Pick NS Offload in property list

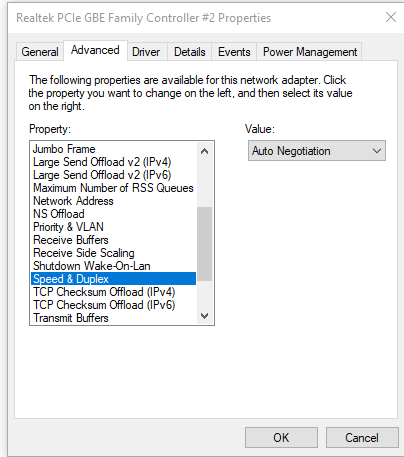[113, 214]
